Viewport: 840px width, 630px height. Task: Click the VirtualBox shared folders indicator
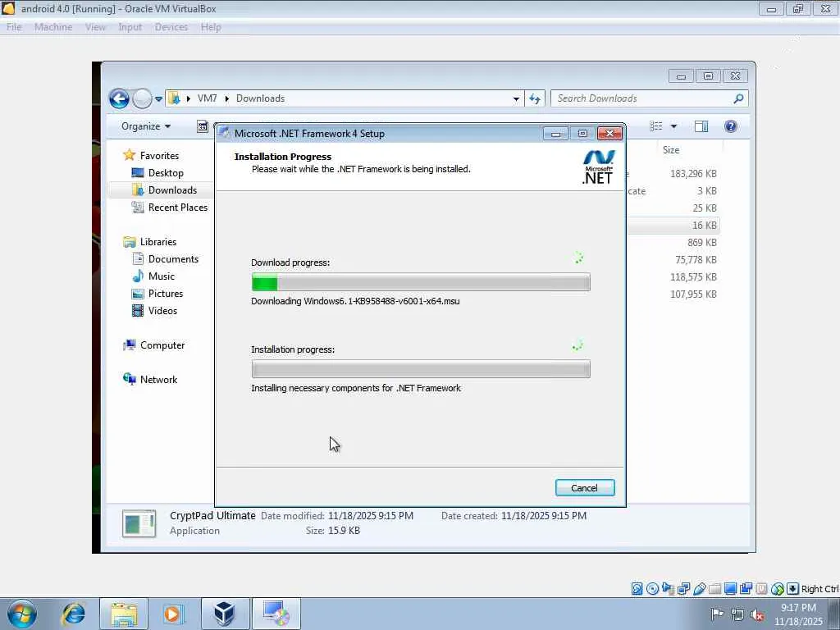click(x=714, y=589)
